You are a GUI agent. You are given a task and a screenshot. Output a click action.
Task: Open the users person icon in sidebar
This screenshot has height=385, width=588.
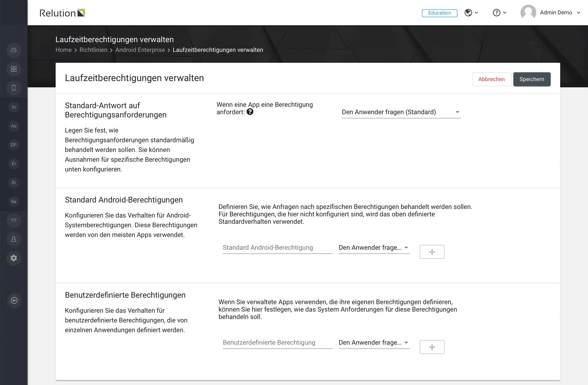[x=14, y=239]
